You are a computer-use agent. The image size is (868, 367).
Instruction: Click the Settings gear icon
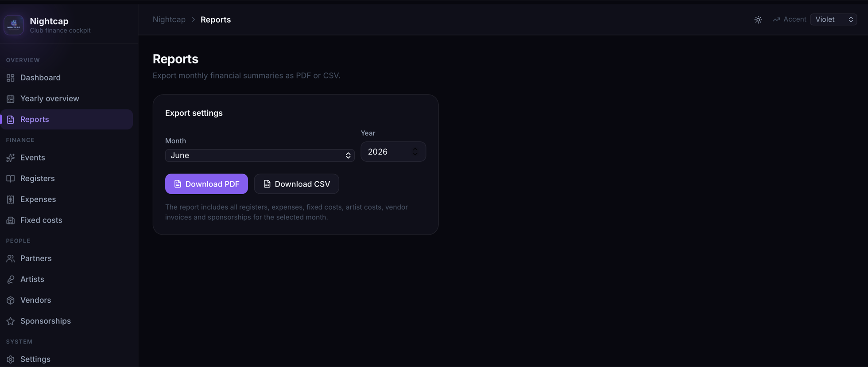point(11,359)
